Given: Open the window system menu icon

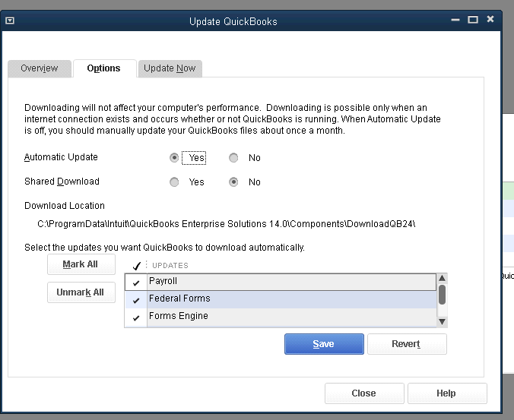Looking at the screenshot, I should (10, 21).
